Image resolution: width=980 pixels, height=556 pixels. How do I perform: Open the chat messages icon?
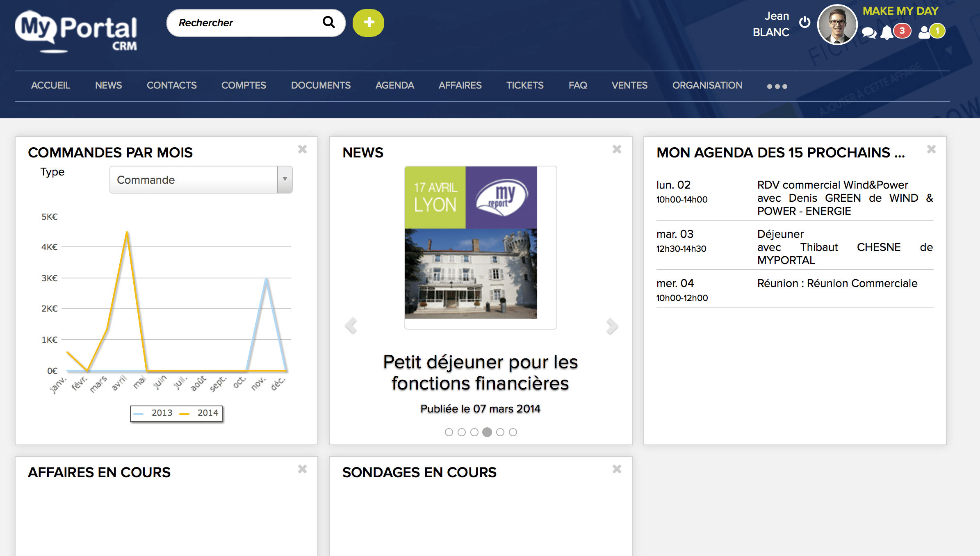click(869, 32)
